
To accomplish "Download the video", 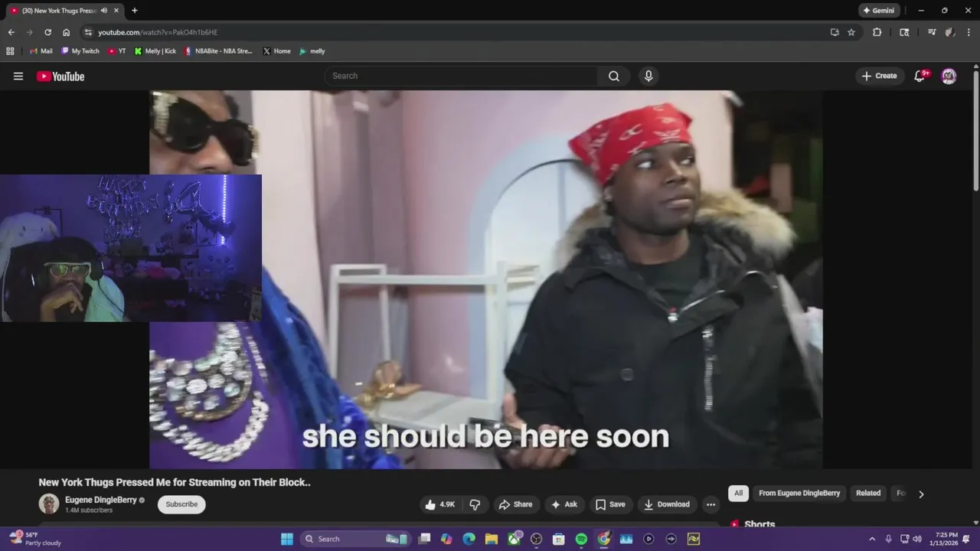I will point(667,504).
